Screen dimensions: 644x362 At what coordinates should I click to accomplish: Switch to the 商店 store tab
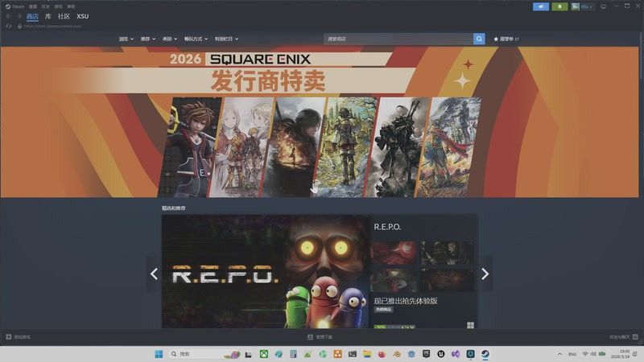click(32, 16)
